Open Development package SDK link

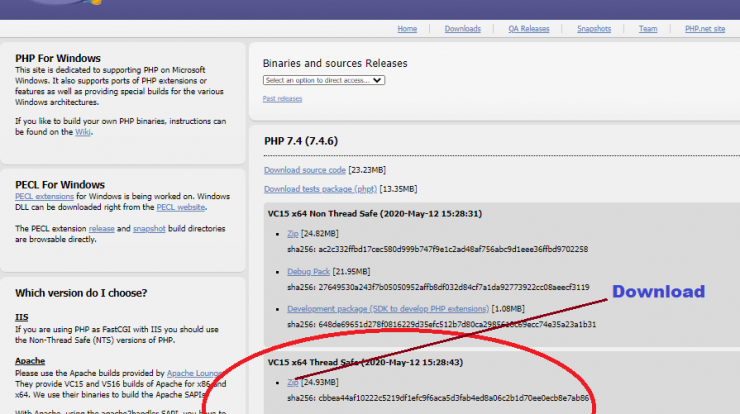[388, 309]
